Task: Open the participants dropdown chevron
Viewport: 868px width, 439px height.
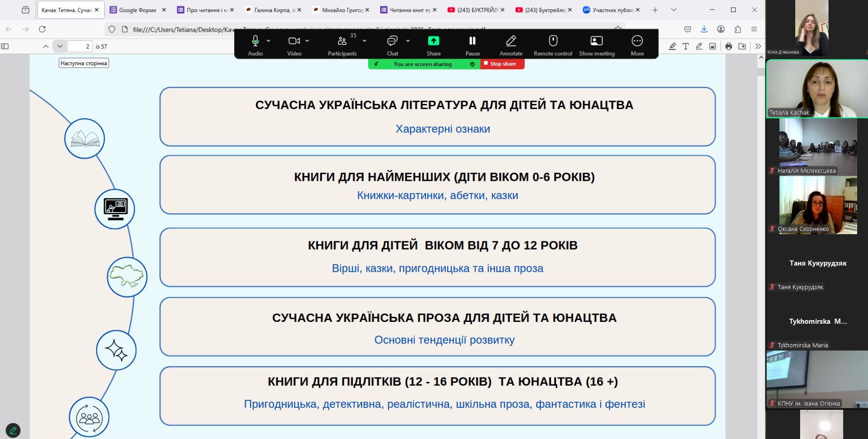Action: 364,41
